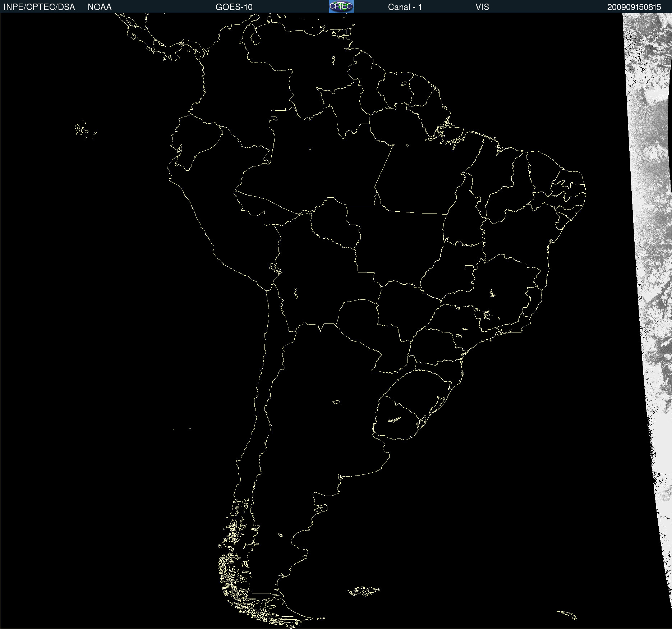Viewport: 672px width, 629px height.
Task: Click the 200909150815 timestamp
Action: coord(634,7)
